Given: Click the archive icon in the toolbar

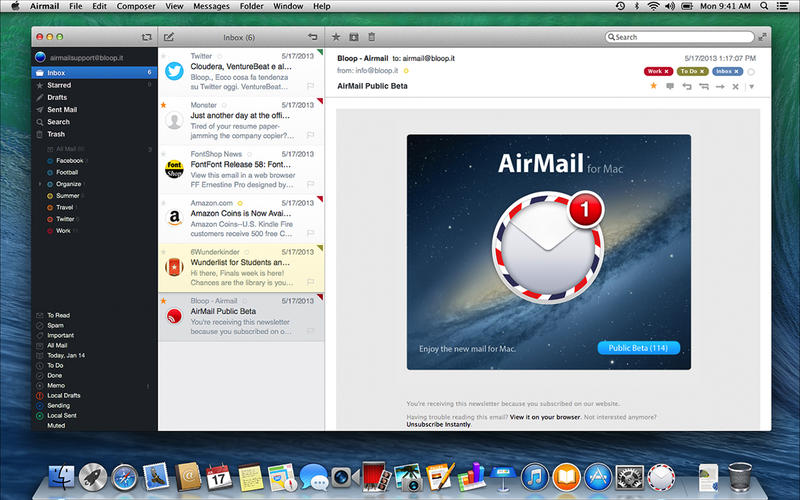Looking at the screenshot, I should coord(354,37).
